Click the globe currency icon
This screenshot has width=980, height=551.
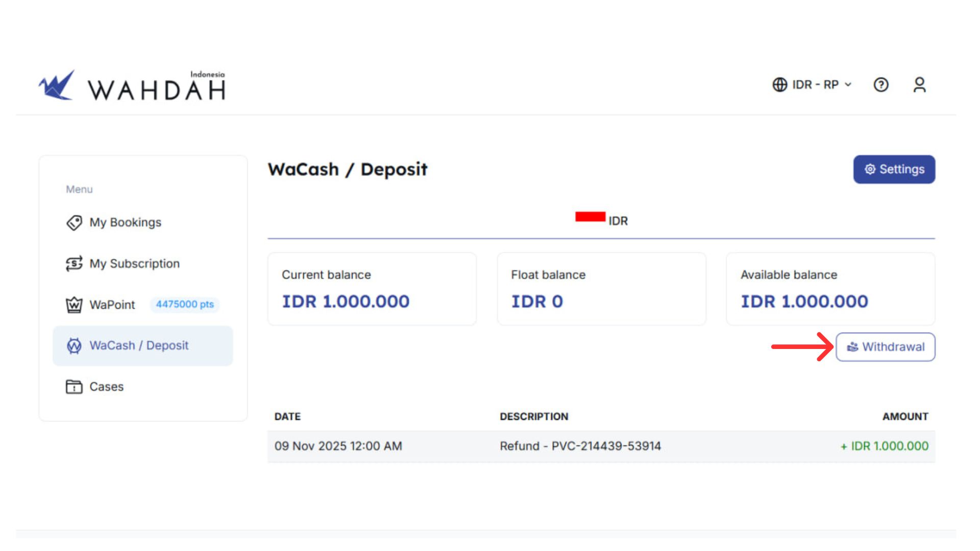point(779,85)
